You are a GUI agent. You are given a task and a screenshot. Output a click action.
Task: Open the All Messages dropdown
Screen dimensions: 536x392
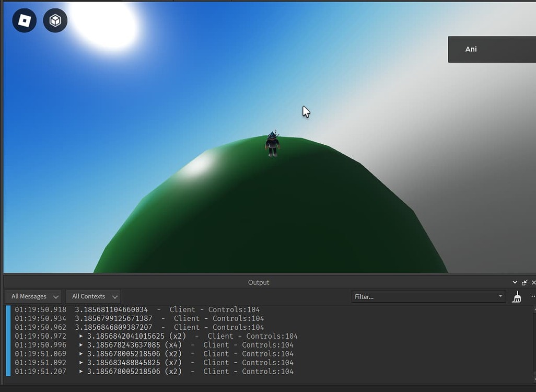pos(32,296)
